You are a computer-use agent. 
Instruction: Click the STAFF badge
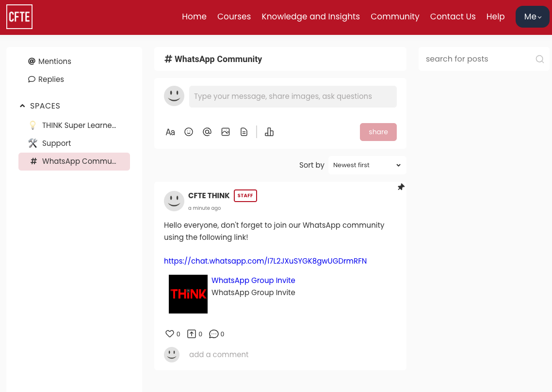point(245,195)
